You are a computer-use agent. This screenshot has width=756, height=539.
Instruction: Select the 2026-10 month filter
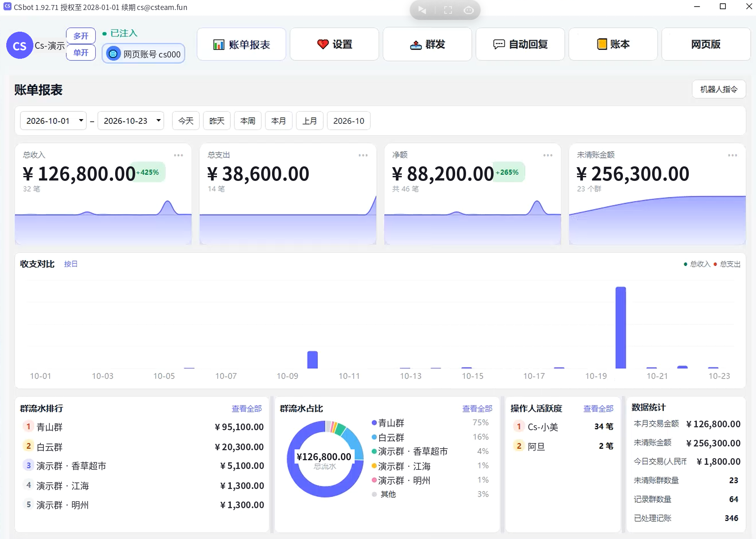pyautogui.click(x=349, y=121)
